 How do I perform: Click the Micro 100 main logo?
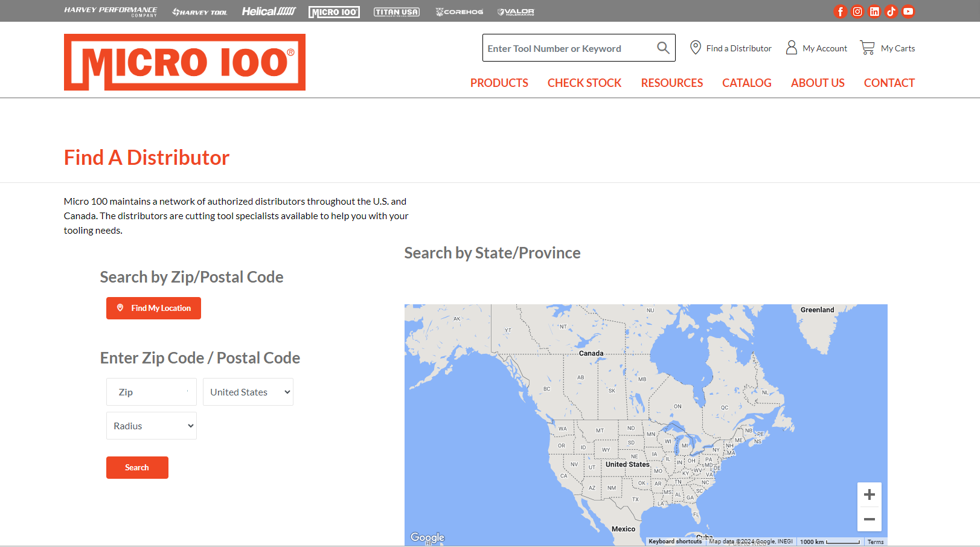(x=184, y=62)
